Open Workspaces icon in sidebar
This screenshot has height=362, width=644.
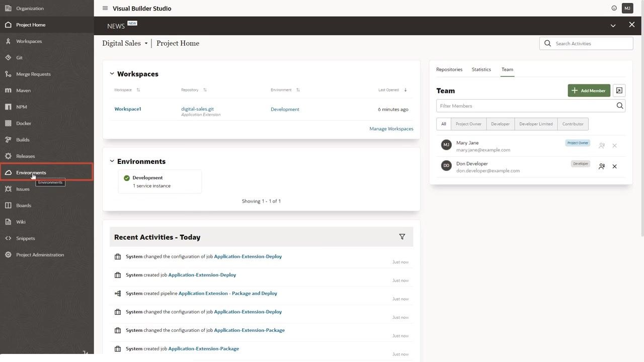pyautogui.click(x=8, y=41)
